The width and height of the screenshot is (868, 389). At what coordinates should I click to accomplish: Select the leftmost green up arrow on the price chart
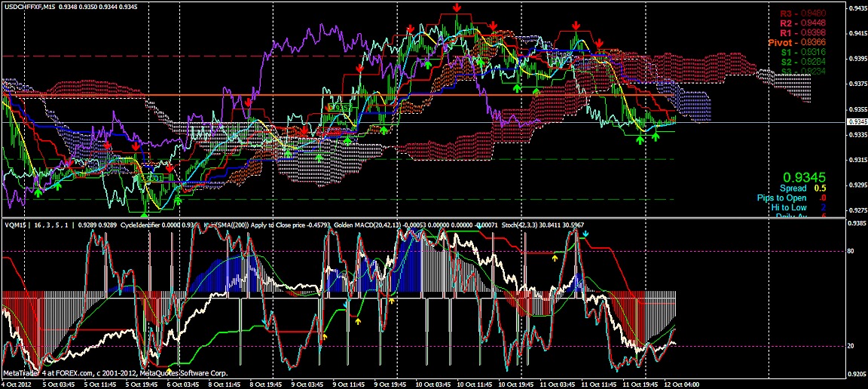tap(38, 194)
